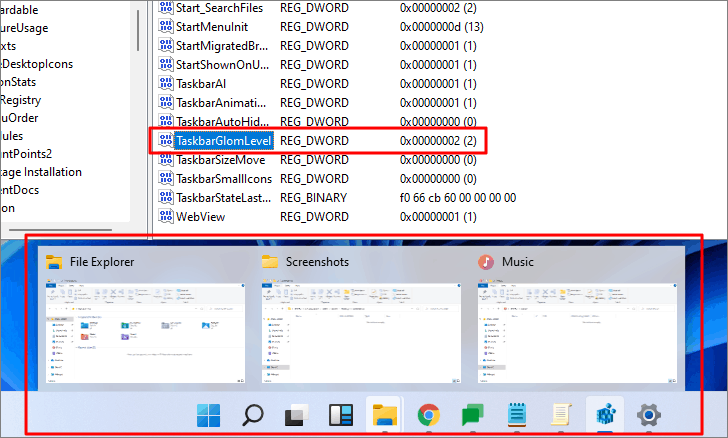The width and height of the screenshot is (728, 438).
Task: Select the onStats key in tree
Action: coord(18,82)
